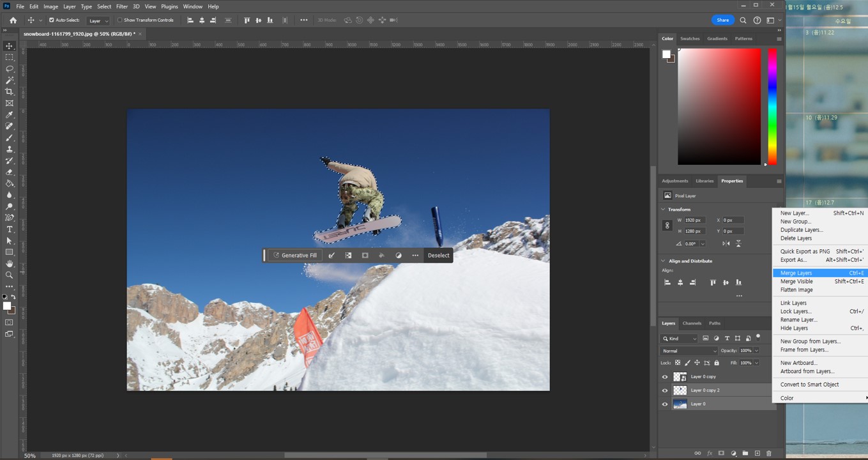Open the blend mode Normal dropdown
The width and height of the screenshot is (868, 460).
(689, 351)
